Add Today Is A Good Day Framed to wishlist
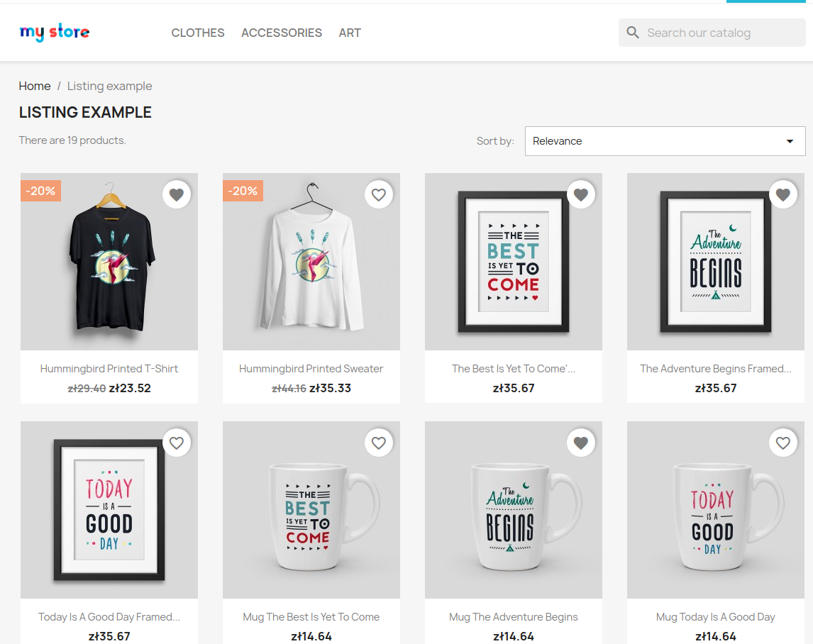 pos(177,443)
